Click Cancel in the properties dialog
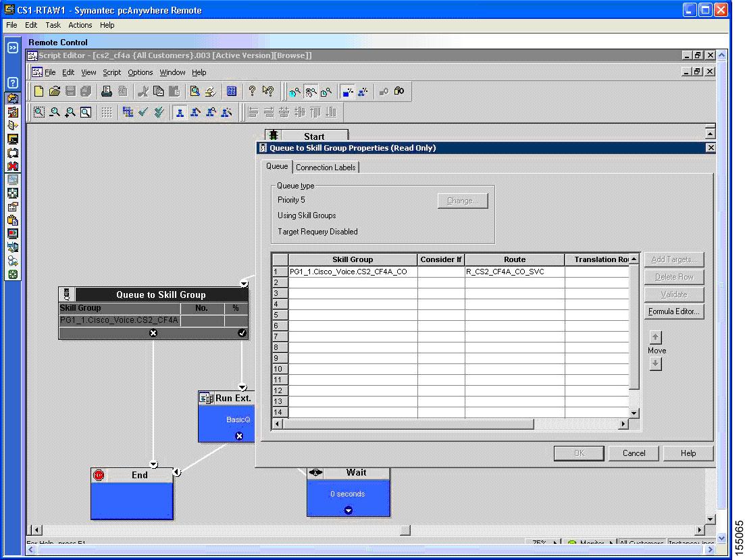 (x=634, y=453)
